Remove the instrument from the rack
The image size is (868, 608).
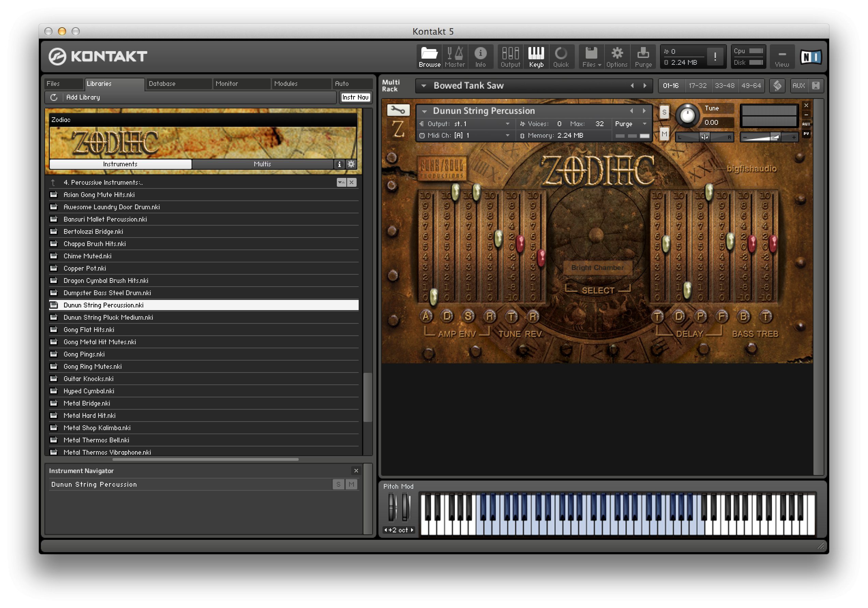[x=806, y=105]
